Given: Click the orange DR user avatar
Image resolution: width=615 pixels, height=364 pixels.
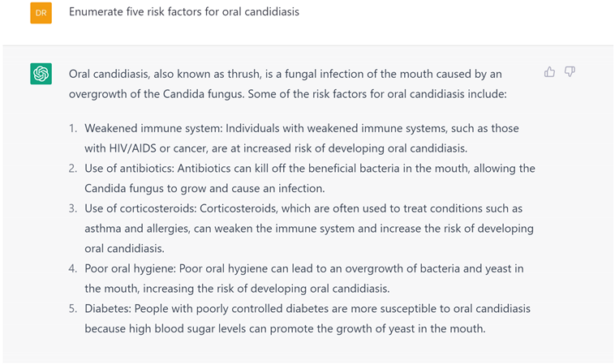Looking at the screenshot, I should (x=41, y=13).
